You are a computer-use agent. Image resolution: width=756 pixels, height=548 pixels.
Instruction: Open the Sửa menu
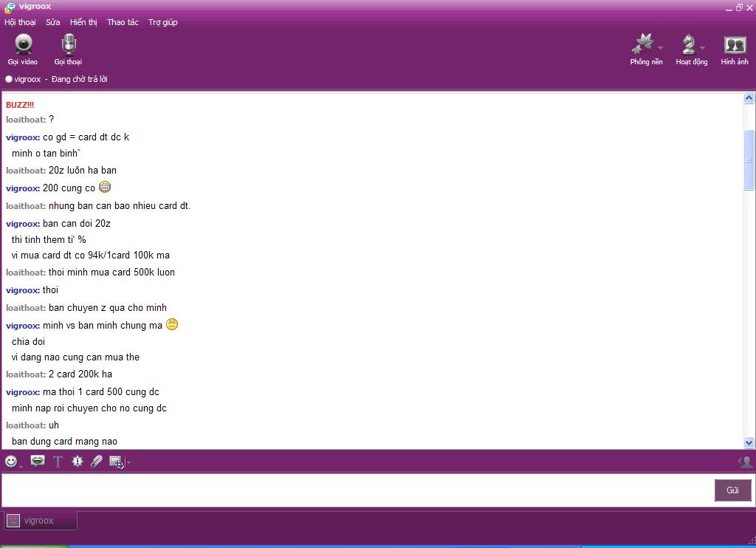coord(53,22)
